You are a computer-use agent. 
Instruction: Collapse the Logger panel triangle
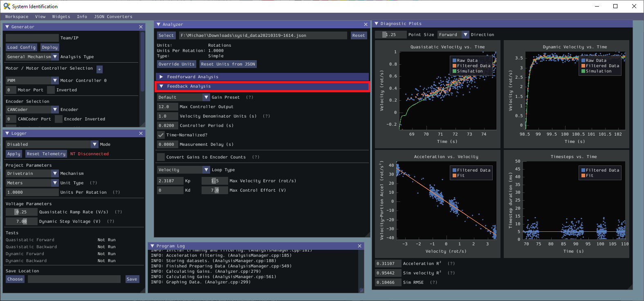click(x=7, y=134)
